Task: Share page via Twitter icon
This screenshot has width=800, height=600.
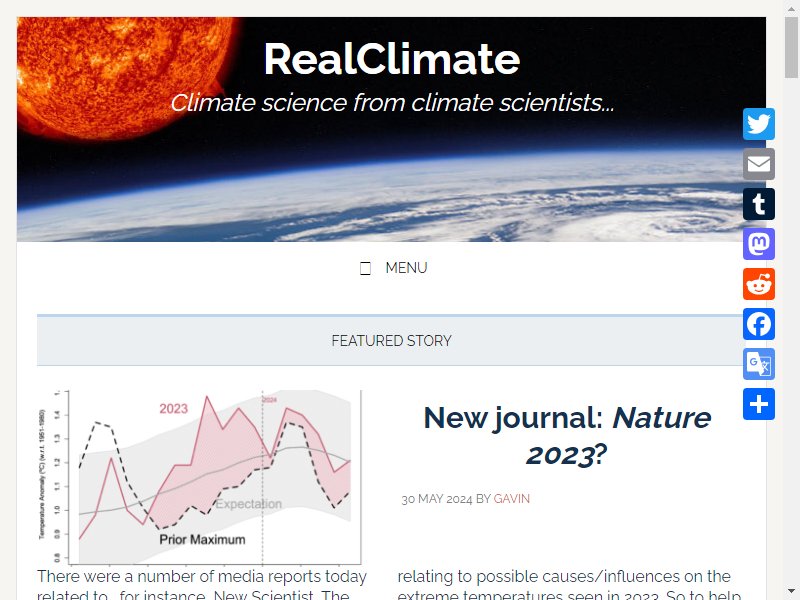Action: [759, 124]
